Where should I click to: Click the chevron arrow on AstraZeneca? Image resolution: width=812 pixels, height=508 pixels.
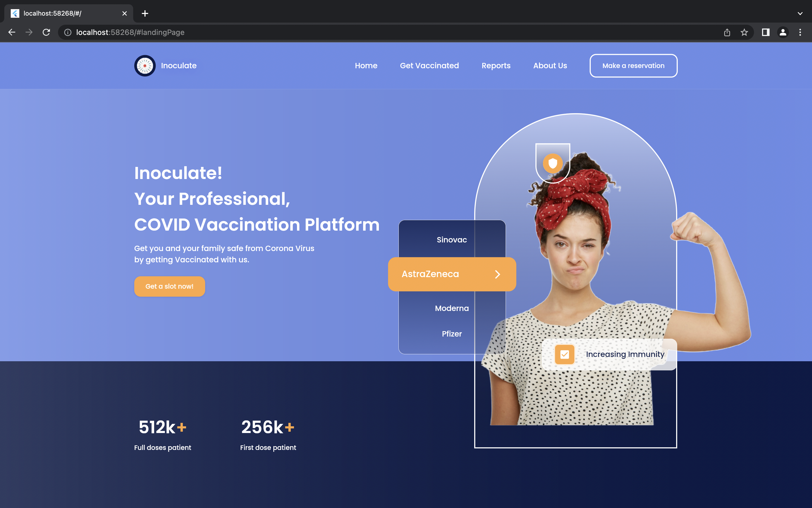[x=498, y=274]
